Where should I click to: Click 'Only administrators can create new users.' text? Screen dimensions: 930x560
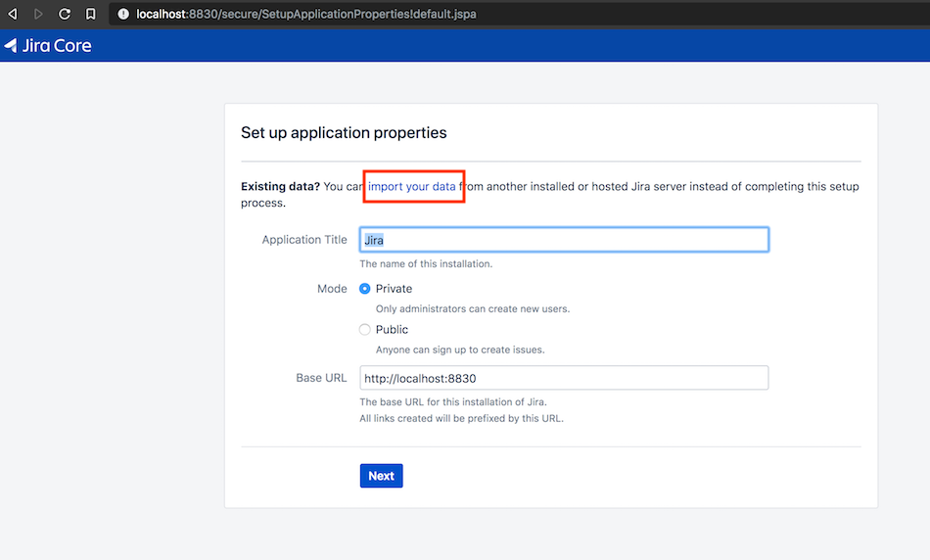coord(473,309)
